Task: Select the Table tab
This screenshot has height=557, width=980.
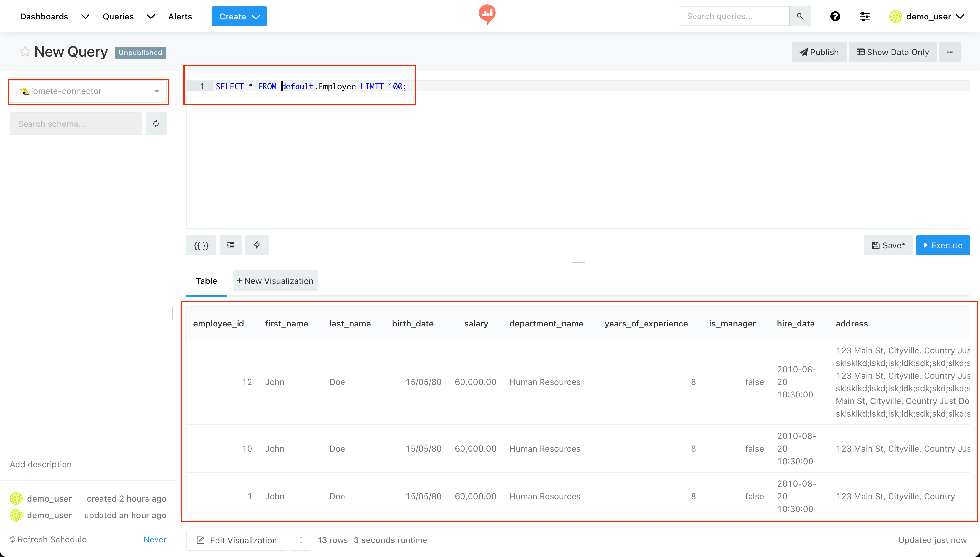Action: [x=206, y=281]
